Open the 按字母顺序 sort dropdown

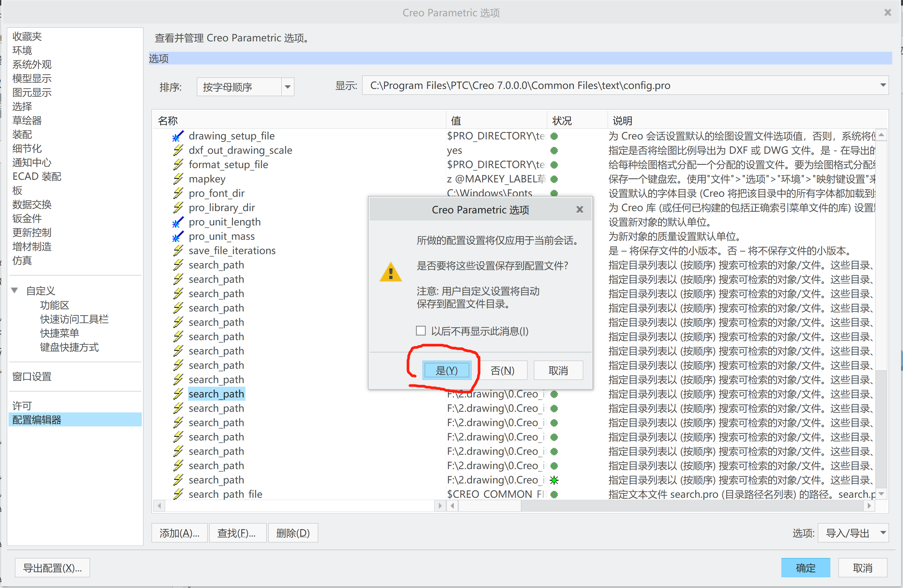tap(288, 87)
